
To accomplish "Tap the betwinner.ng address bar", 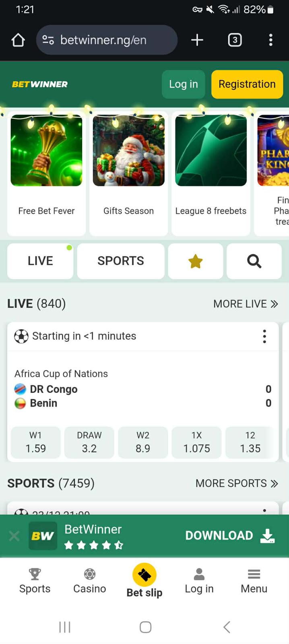I will coord(107,40).
